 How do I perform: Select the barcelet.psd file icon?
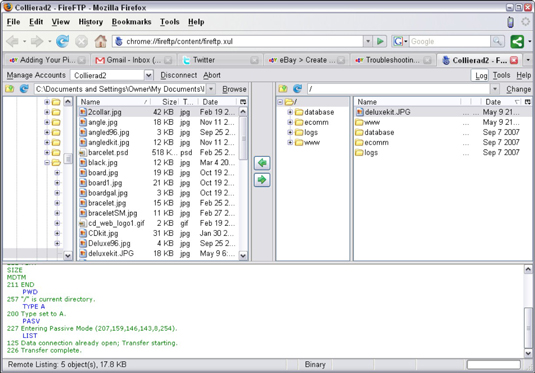83,153
